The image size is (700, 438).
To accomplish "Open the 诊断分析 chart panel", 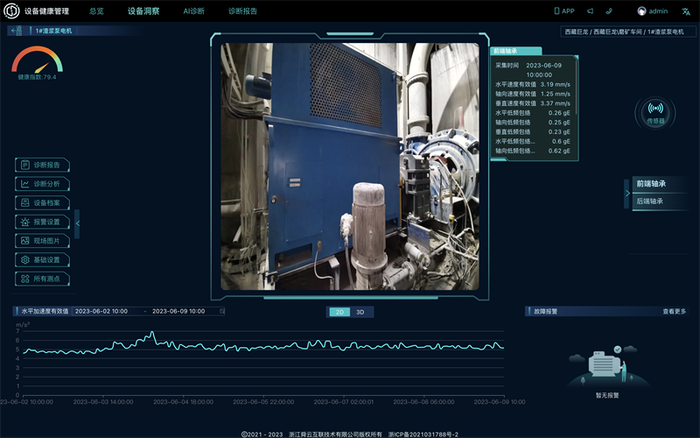I will point(42,184).
